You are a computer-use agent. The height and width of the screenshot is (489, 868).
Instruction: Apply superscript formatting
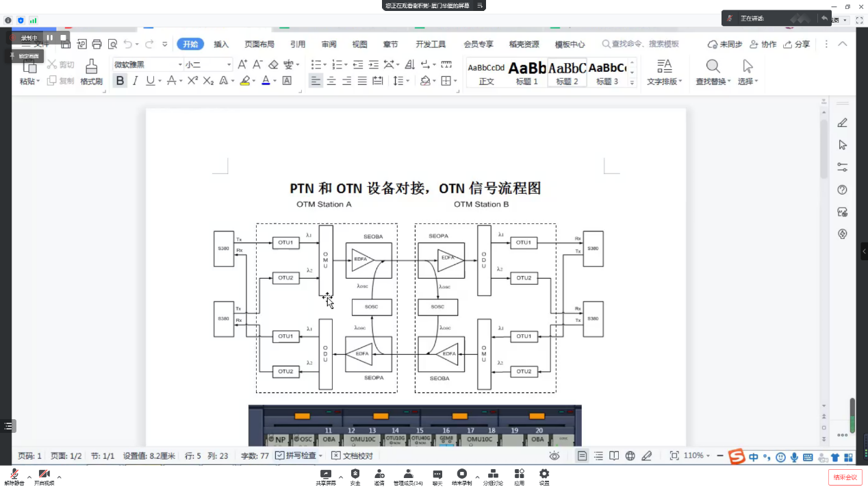pos(192,81)
